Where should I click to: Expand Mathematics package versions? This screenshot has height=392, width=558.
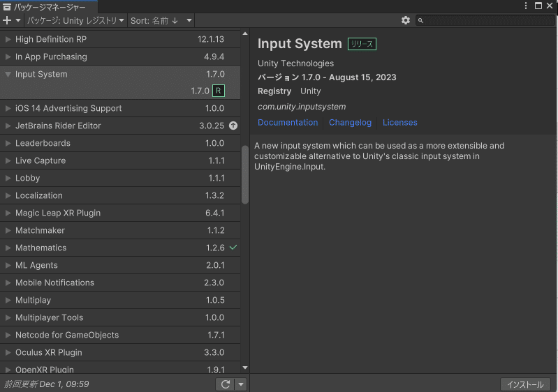8,248
